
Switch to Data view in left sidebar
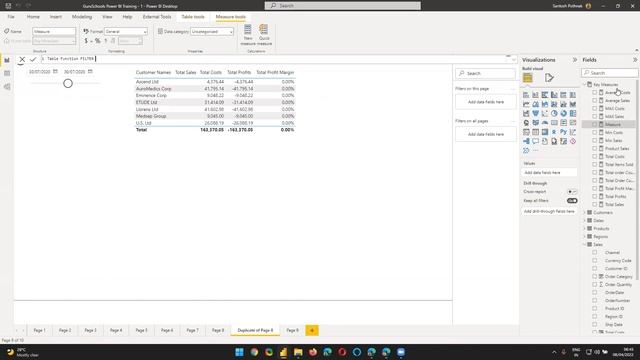(7, 73)
